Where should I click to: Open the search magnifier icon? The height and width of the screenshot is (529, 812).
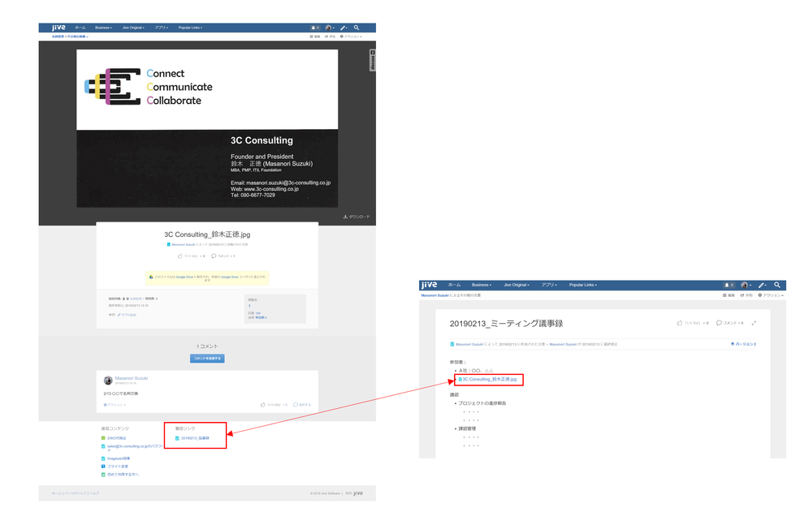coord(356,27)
